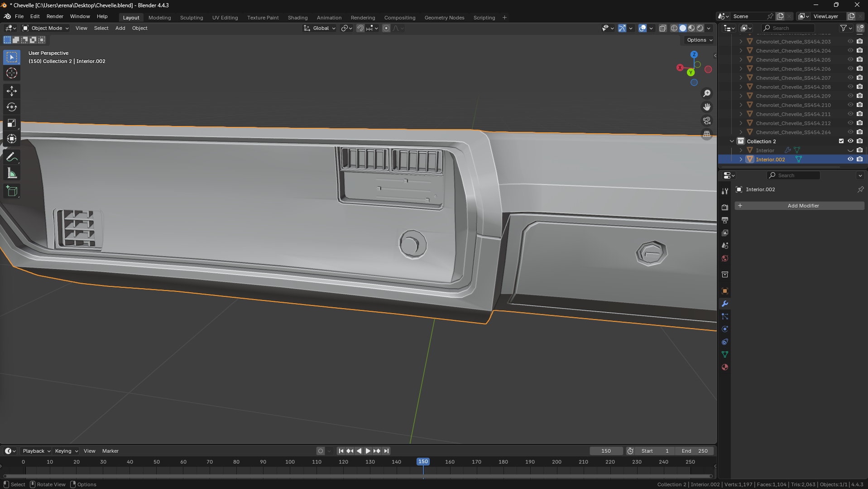
Task: Toggle camera view in viewport
Action: [x=706, y=121]
